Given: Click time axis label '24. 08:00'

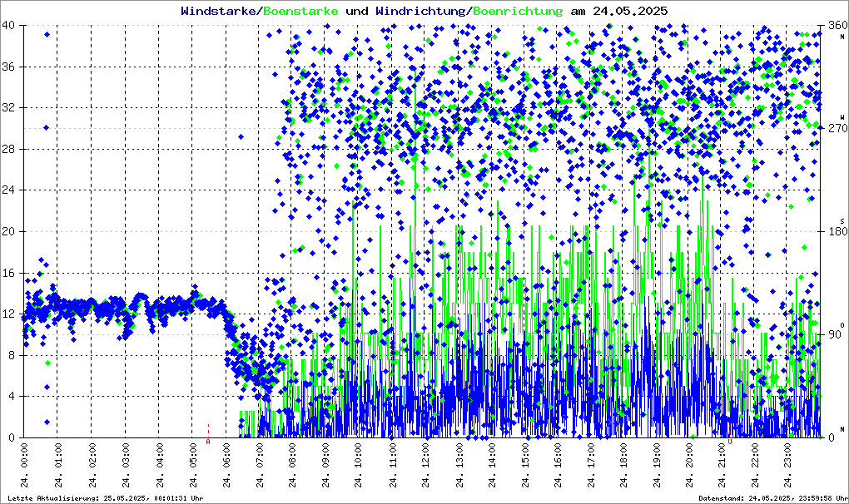Looking at the screenshot, I should tap(292, 466).
